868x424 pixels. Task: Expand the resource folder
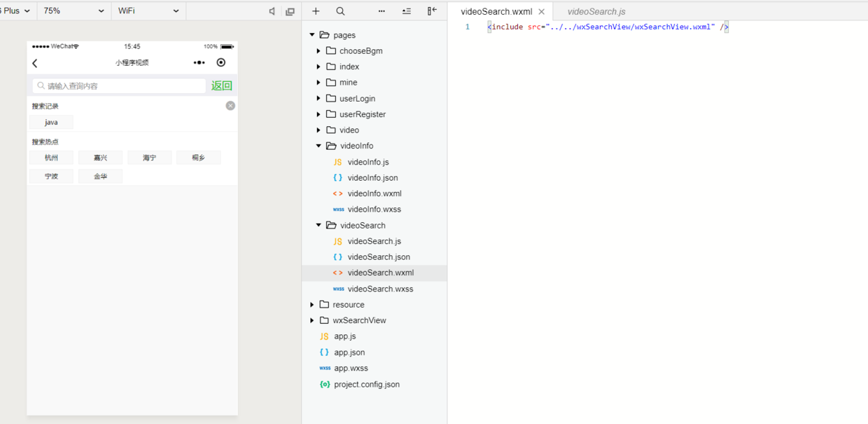click(312, 305)
